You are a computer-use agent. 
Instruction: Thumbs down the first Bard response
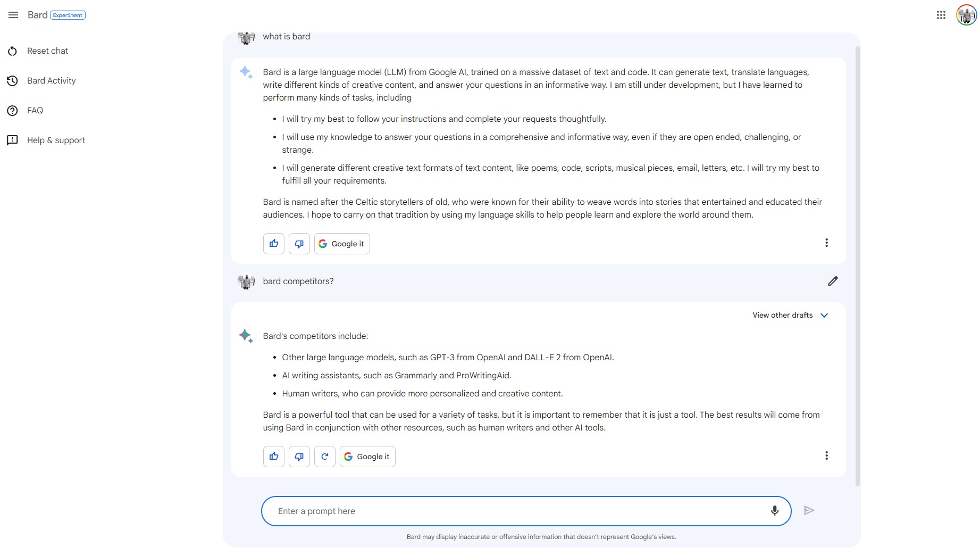[299, 244]
